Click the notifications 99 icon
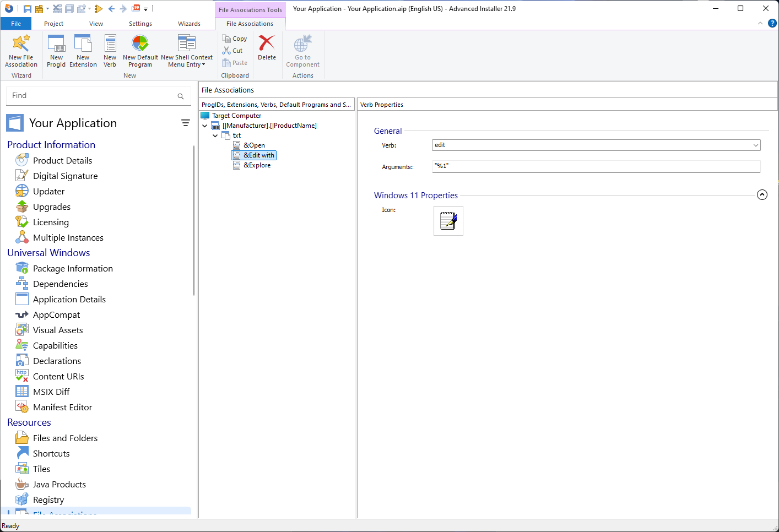This screenshot has width=779, height=532. 136,8
